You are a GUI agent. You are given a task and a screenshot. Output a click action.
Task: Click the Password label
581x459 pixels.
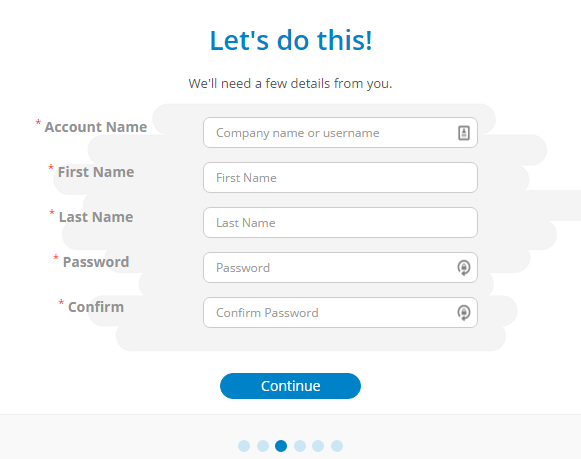tap(96, 262)
